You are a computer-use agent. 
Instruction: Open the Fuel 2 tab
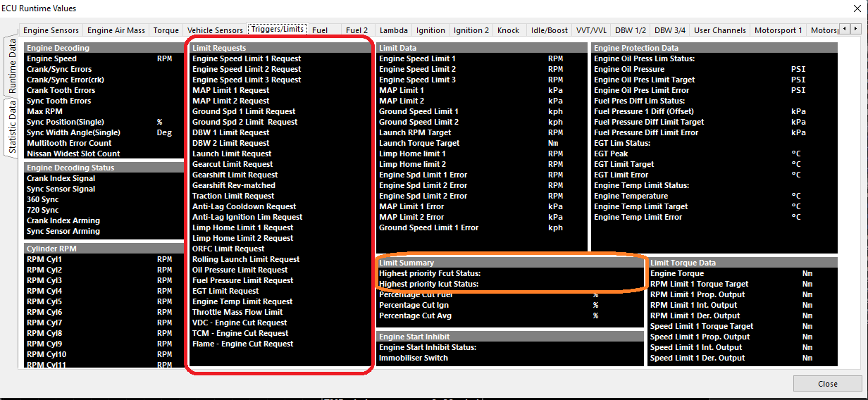click(x=357, y=30)
